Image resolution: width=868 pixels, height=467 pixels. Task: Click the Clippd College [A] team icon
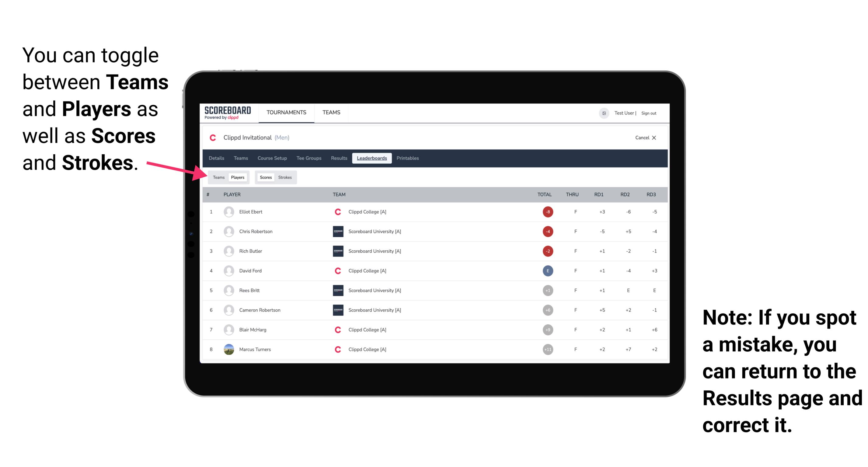337,211
